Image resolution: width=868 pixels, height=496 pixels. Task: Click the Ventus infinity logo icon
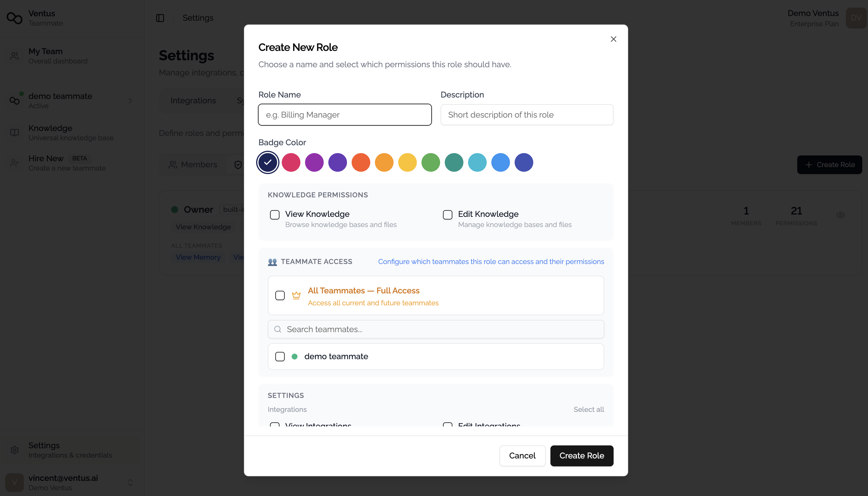(x=14, y=18)
